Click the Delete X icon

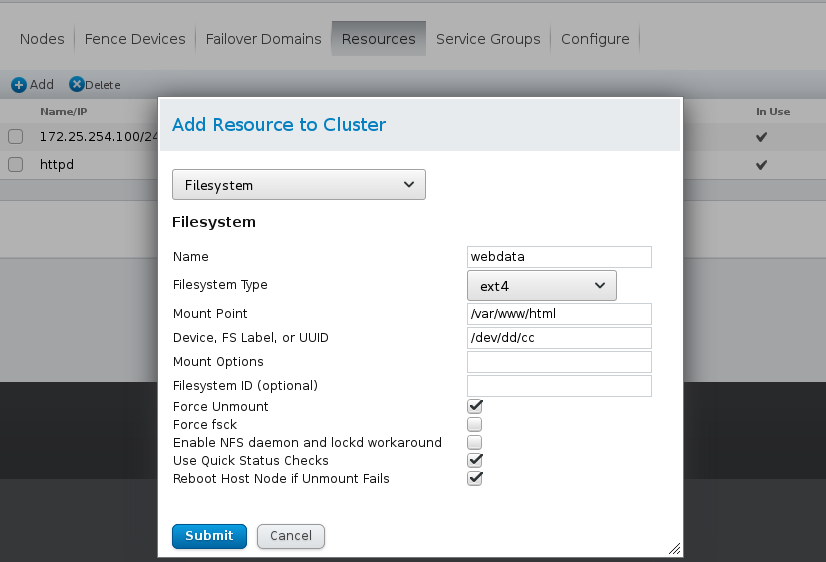(77, 84)
